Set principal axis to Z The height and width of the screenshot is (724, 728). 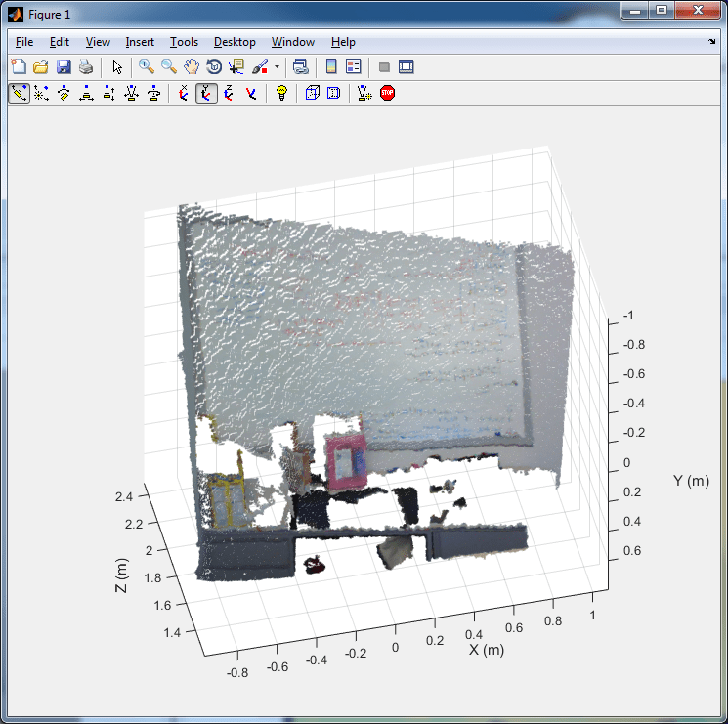(x=229, y=93)
